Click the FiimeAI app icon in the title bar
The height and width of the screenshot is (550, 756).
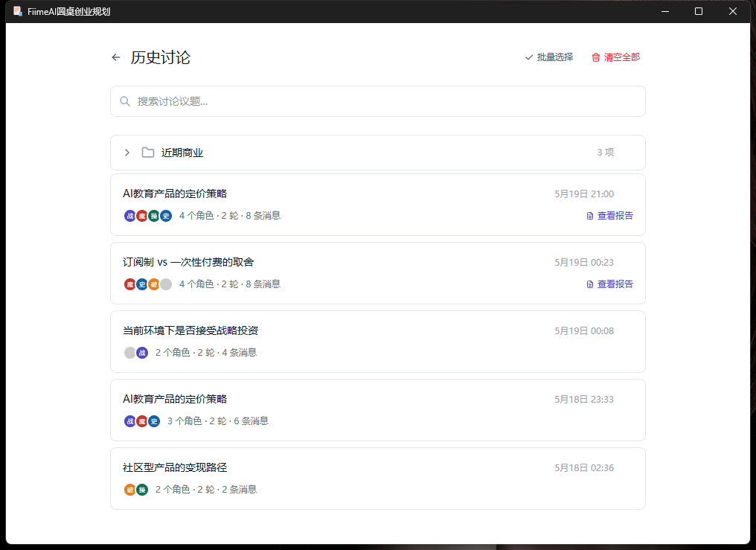[18, 11]
